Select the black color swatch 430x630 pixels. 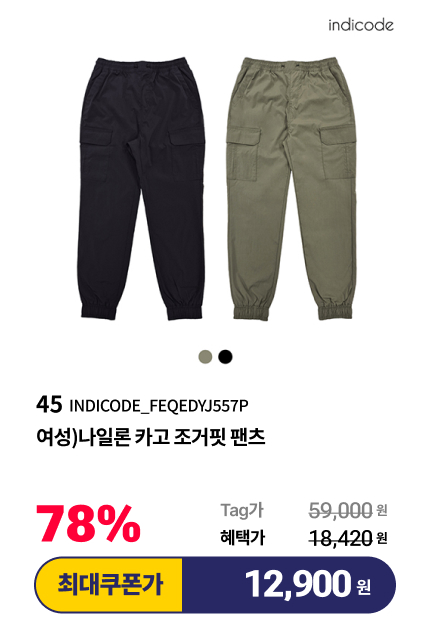click(225, 356)
